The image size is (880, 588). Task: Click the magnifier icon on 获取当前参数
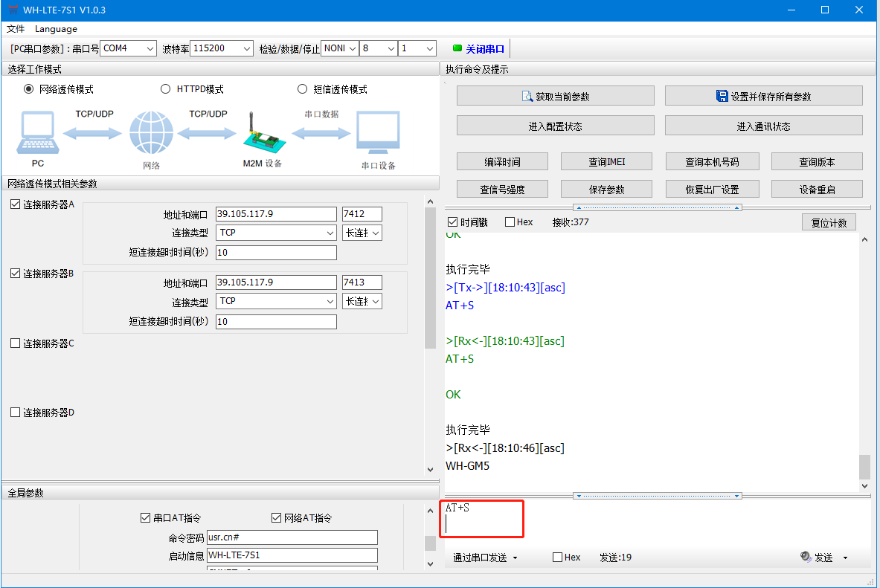pyautogui.click(x=527, y=97)
